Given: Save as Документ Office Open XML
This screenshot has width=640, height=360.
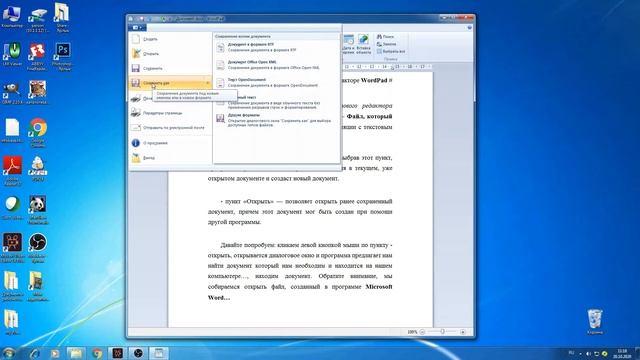Looking at the screenshot, I should 276,65.
